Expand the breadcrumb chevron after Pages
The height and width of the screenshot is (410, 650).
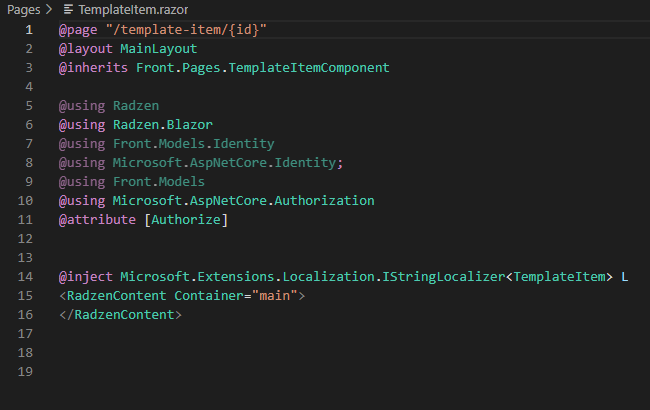click(x=49, y=9)
